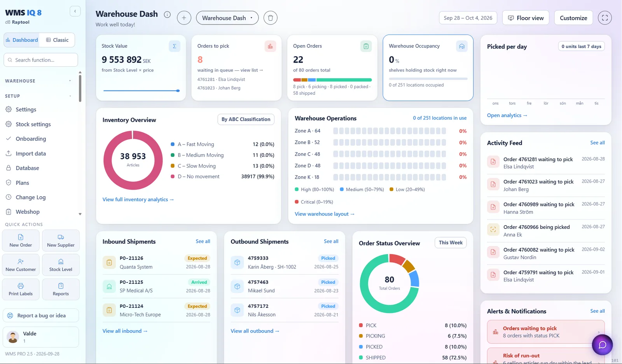Screen dimensions: 622x364
Task: Click the Stock Value sigma icon
Action: click(x=175, y=46)
